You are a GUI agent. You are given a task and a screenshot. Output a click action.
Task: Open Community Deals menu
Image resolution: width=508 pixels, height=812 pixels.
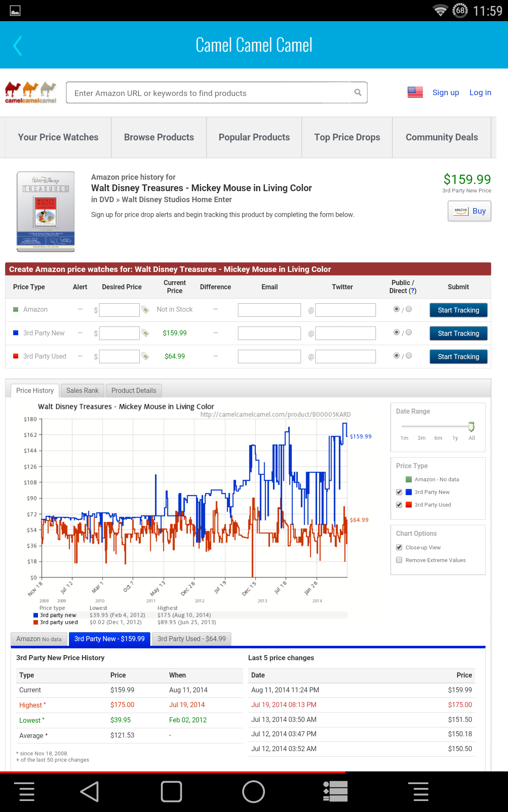(x=442, y=137)
